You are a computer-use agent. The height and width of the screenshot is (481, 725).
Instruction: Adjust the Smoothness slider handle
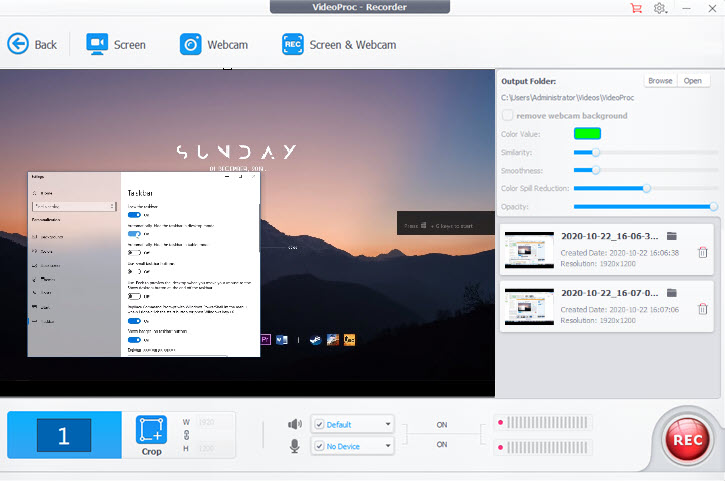pyautogui.click(x=596, y=170)
